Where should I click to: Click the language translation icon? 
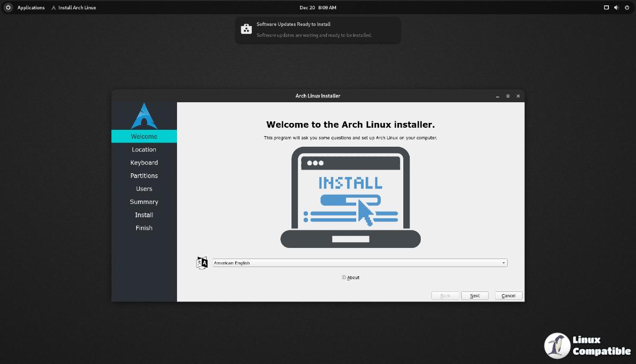pyautogui.click(x=202, y=263)
